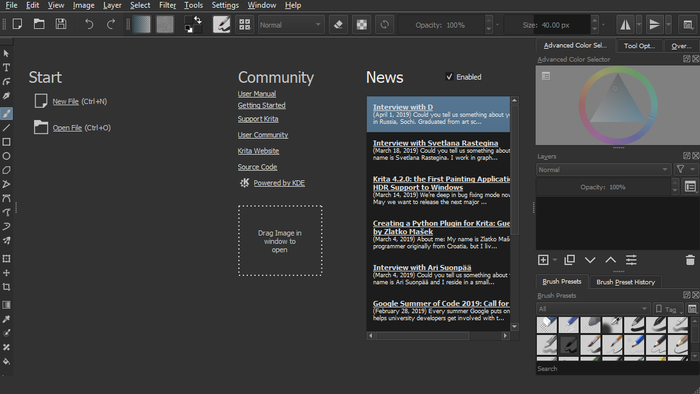The image size is (700, 394).
Task: Switch to the Brush Preset History tab
Action: click(625, 282)
